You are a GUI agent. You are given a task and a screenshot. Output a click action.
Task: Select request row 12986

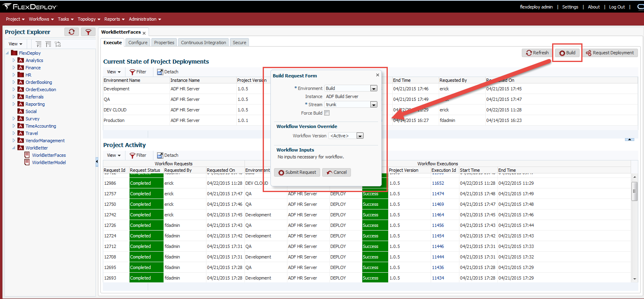(366, 183)
